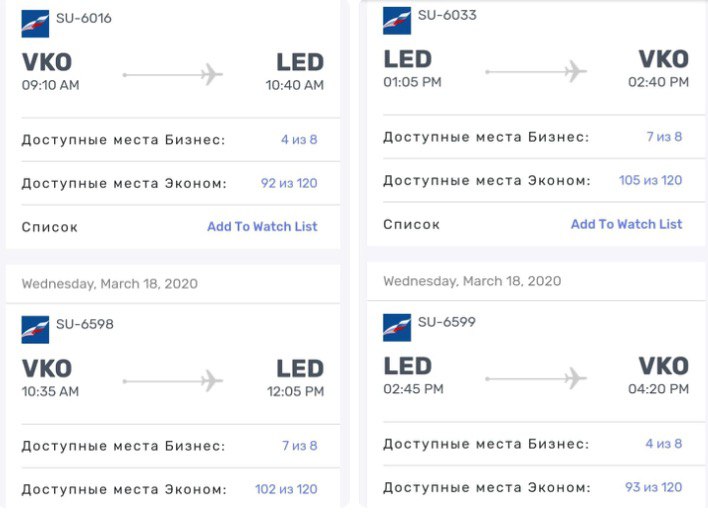
Task: Open economy seats '105 из 120' link
Action: coord(650,180)
